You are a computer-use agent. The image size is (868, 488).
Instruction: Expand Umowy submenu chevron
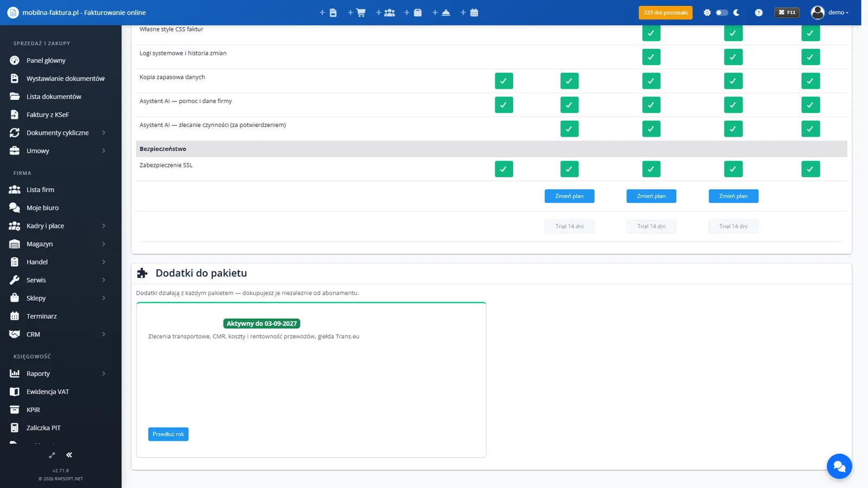tap(104, 151)
